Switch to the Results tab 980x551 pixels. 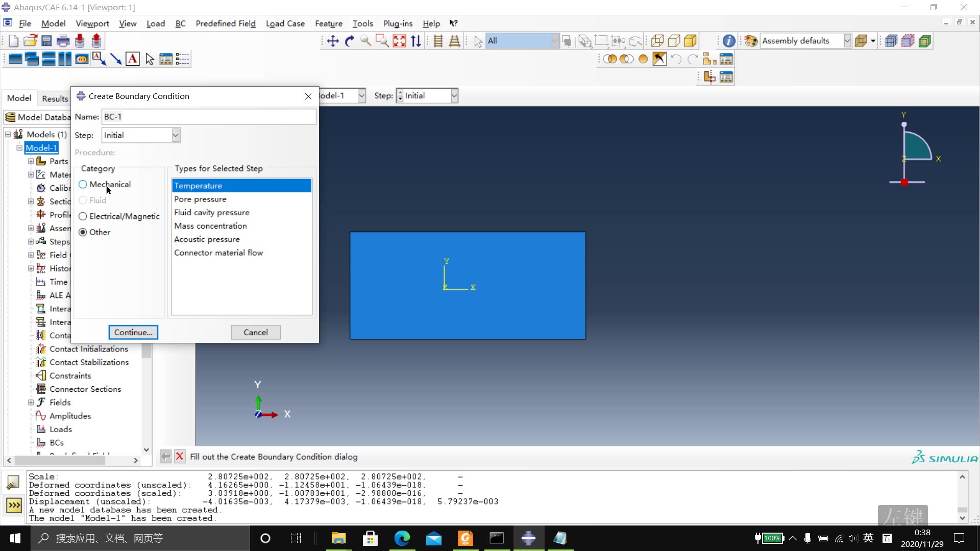[x=55, y=98]
